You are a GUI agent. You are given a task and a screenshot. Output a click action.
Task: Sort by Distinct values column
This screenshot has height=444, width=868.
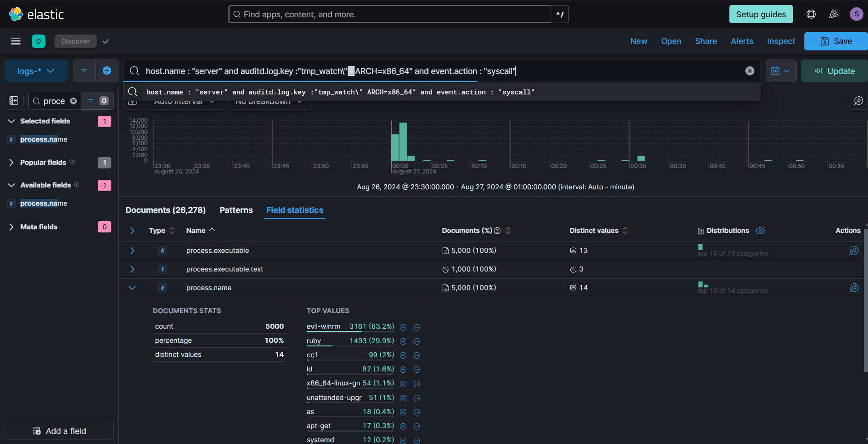tap(625, 231)
